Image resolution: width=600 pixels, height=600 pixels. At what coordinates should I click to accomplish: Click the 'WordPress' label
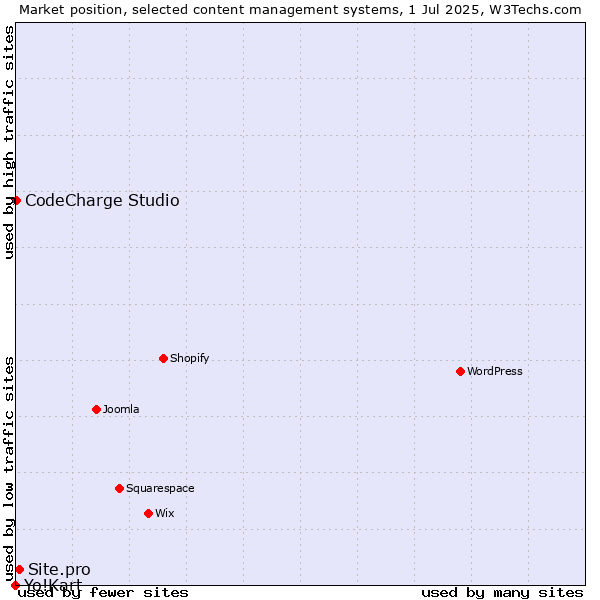[x=495, y=371]
